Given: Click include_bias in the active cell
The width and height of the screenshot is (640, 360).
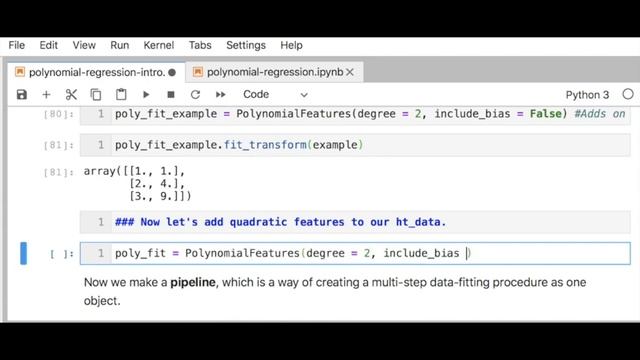Looking at the screenshot, I should tap(422, 253).
